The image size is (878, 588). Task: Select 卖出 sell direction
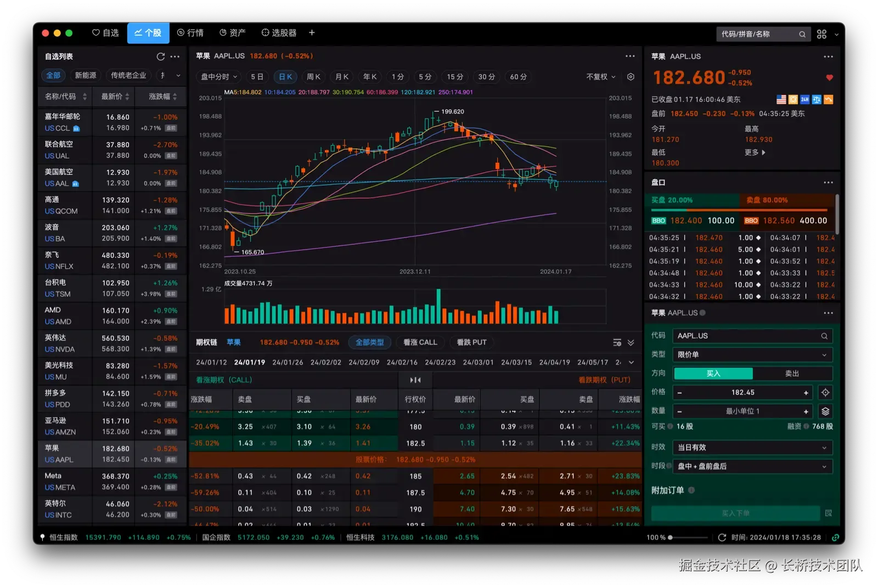pyautogui.click(x=792, y=374)
